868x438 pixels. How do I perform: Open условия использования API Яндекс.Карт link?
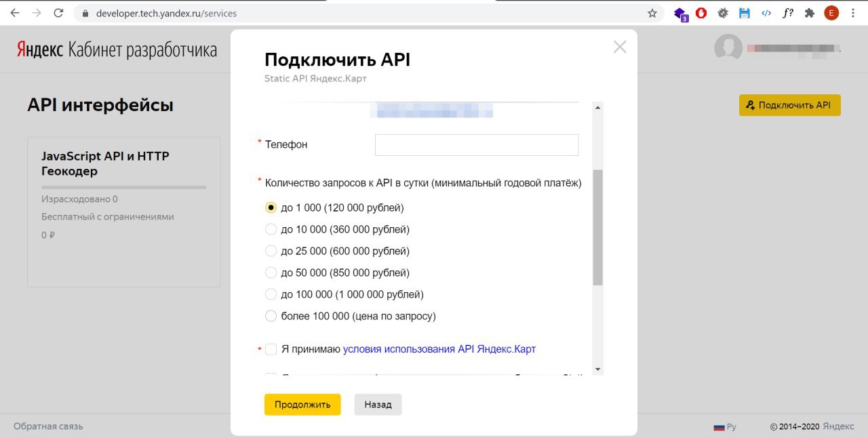[439, 349]
